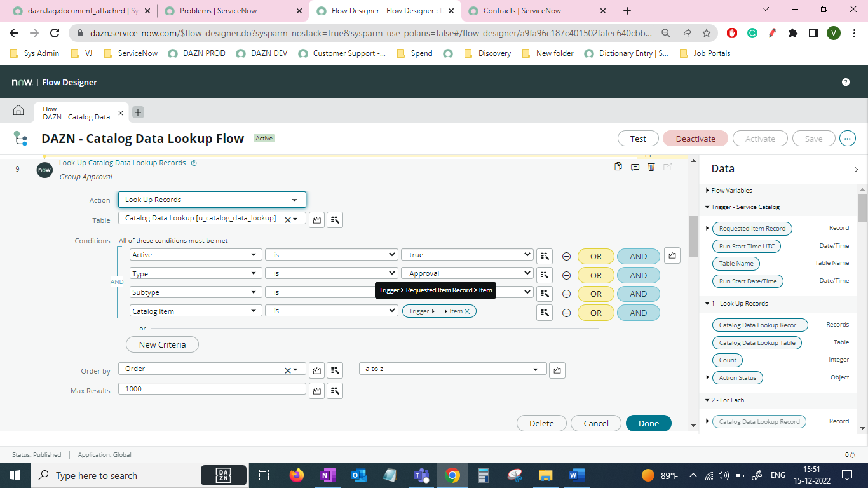Select the Table Name data pill
Image resolution: width=868 pixels, height=488 pixels.
[x=736, y=263]
